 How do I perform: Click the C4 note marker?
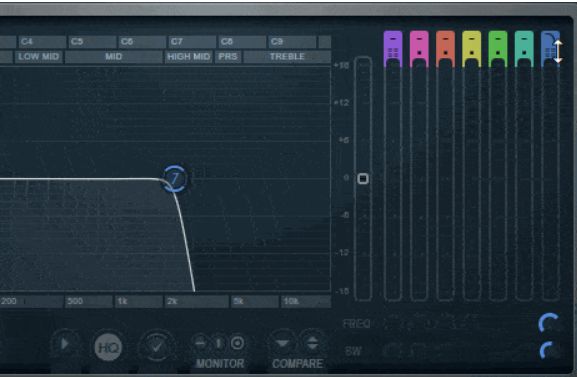click(42, 42)
